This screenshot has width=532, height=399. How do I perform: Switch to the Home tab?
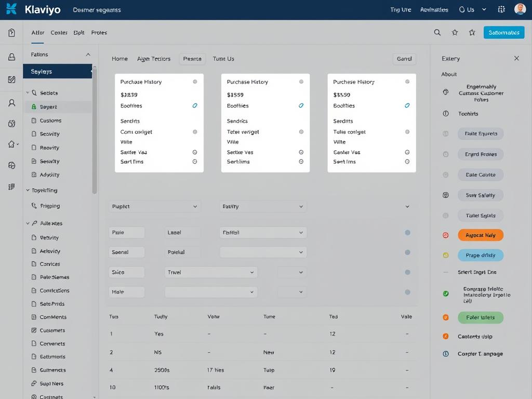coord(119,59)
